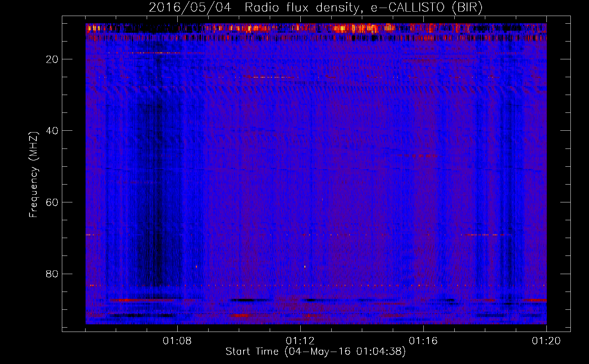Click the 40 MHz frequency tick label
Screen dimensions: 589x364
click(x=52, y=131)
